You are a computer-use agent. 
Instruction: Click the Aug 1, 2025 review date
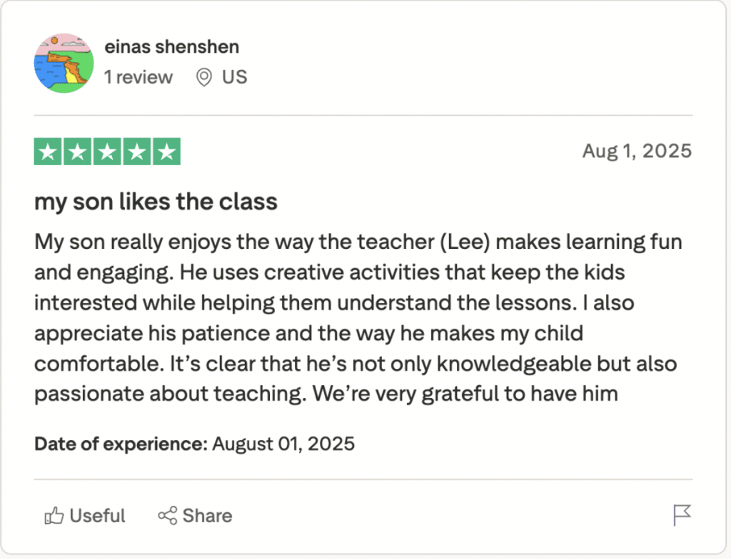pos(637,151)
